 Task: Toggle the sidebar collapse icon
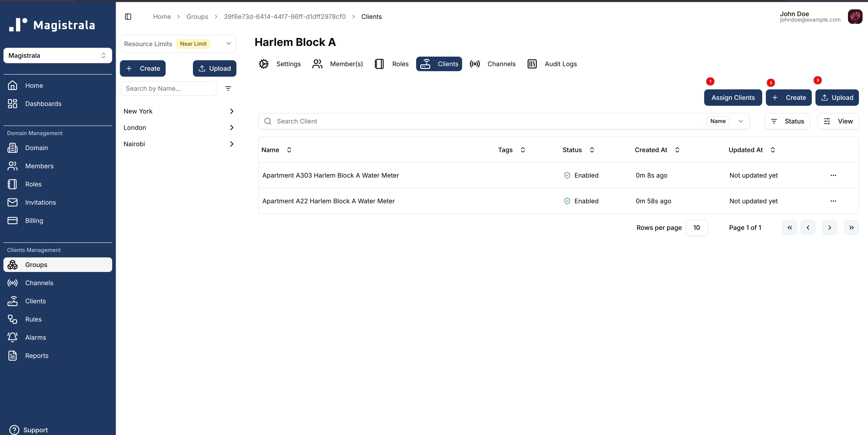click(x=128, y=17)
